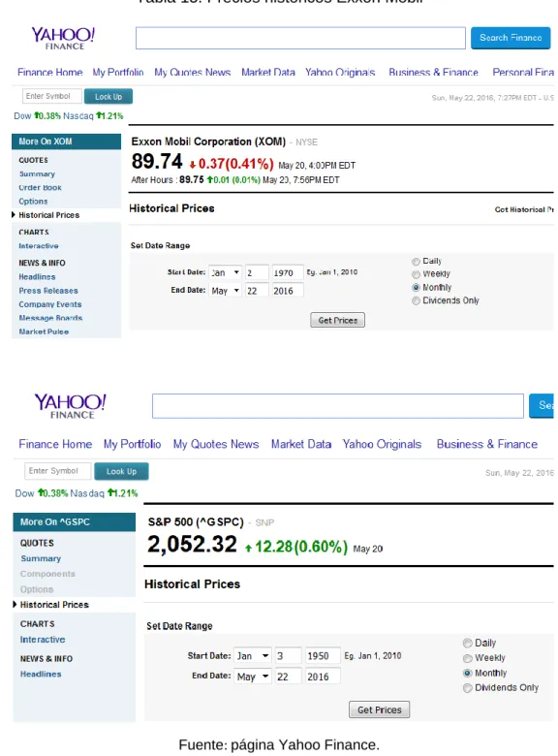Open My Quotes News in the S&P 500 page navigation
The width and height of the screenshot is (558, 756).
[216, 444]
